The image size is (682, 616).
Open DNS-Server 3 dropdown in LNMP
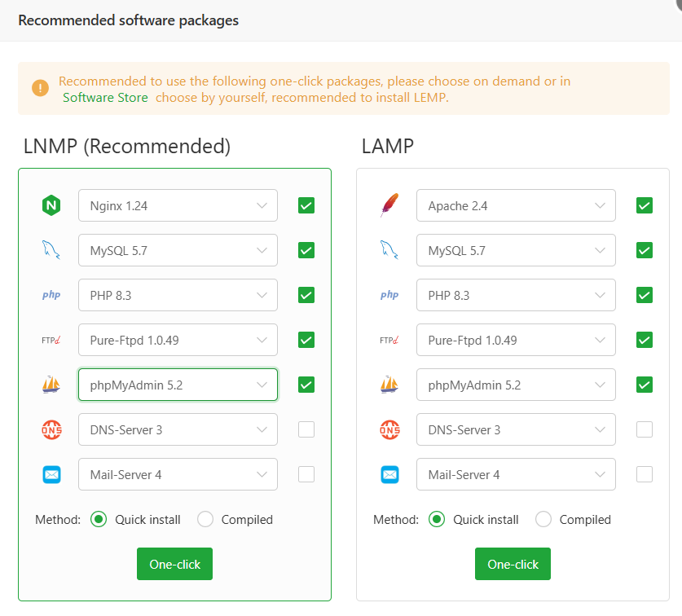pyautogui.click(x=178, y=429)
